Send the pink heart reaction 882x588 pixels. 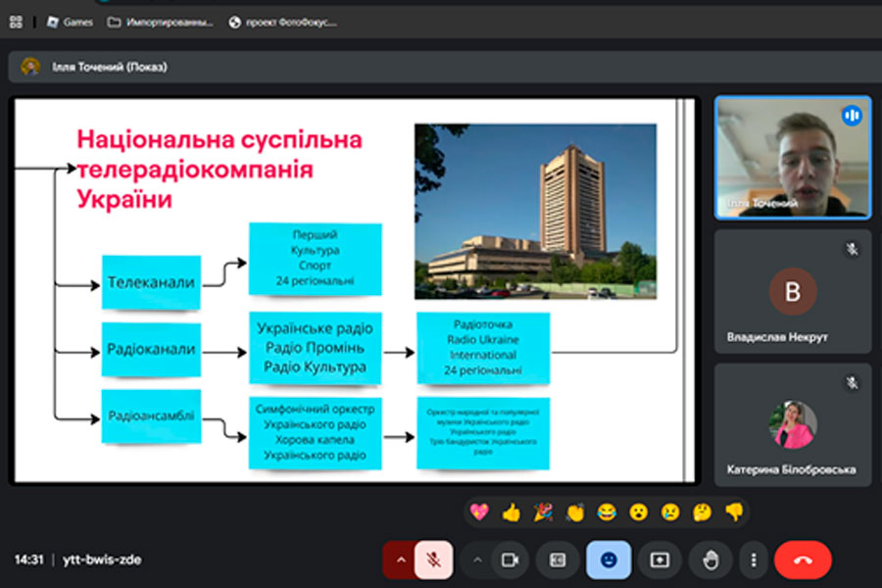[478, 512]
